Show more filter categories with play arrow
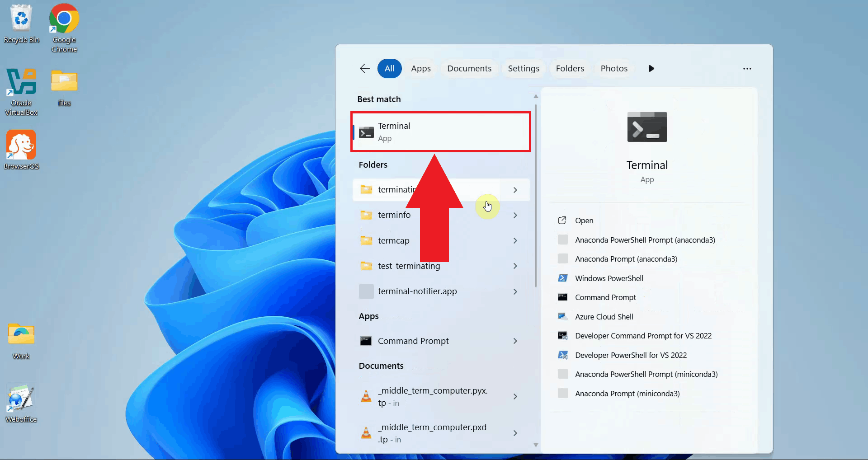This screenshot has width=868, height=460. click(x=651, y=68)
